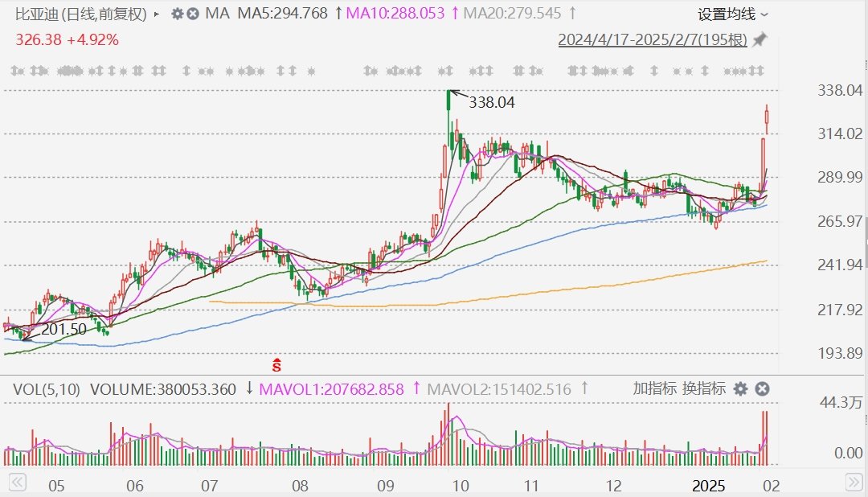Click 加指标 to add an indicator
This screenshot has width=868, height=497.
pos(654,389)
